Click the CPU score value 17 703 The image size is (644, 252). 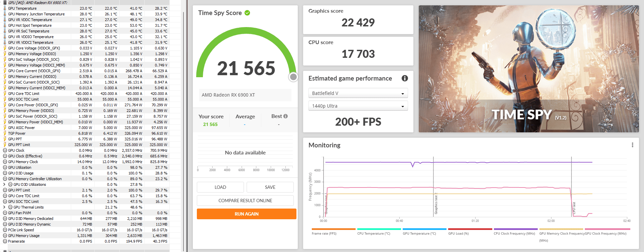click(358, 54)
